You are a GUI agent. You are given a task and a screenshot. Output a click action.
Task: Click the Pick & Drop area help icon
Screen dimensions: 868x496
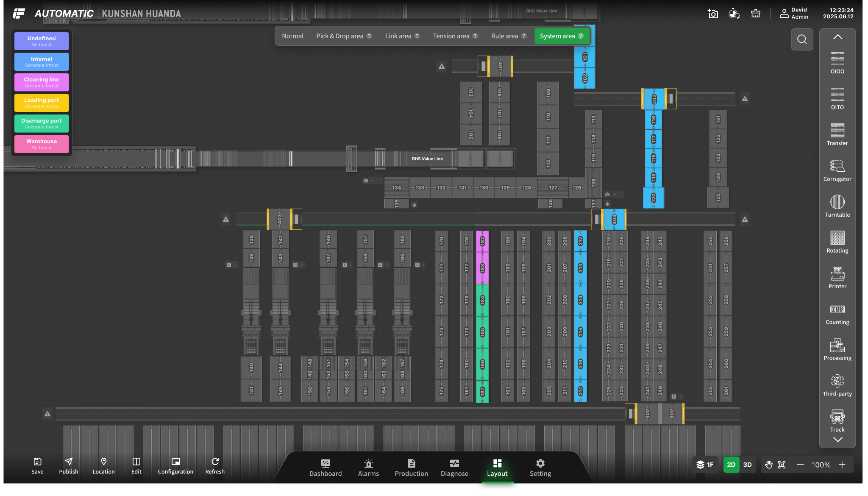[369, 36]
